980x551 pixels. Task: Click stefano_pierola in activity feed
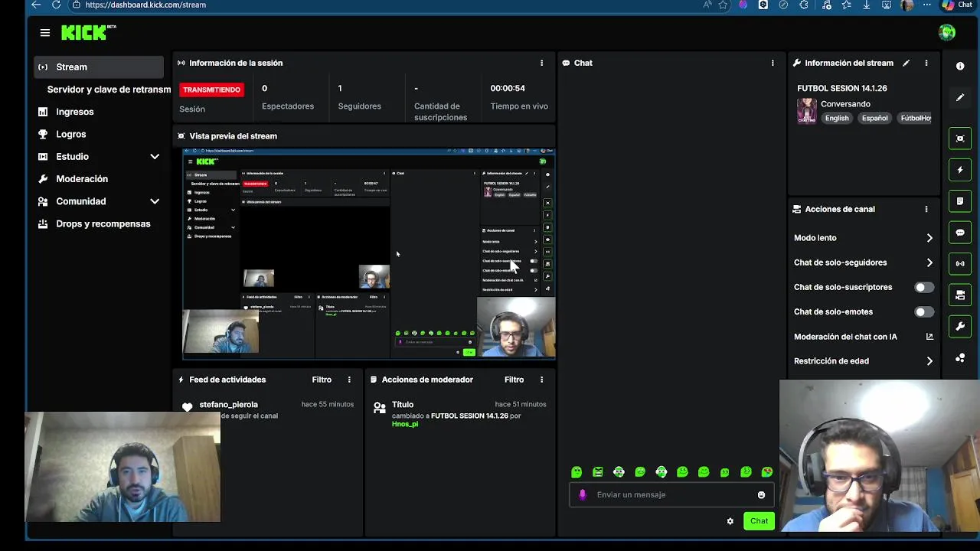click(x=228, y=404)
